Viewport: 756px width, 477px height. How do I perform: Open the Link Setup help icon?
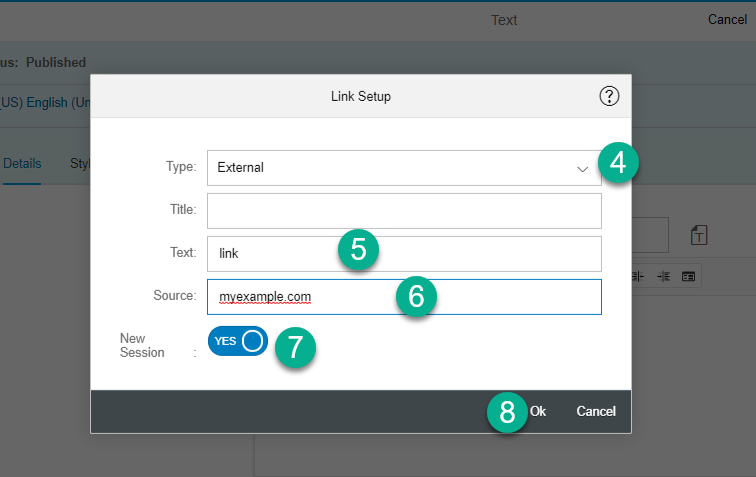(x=609, y=96)
